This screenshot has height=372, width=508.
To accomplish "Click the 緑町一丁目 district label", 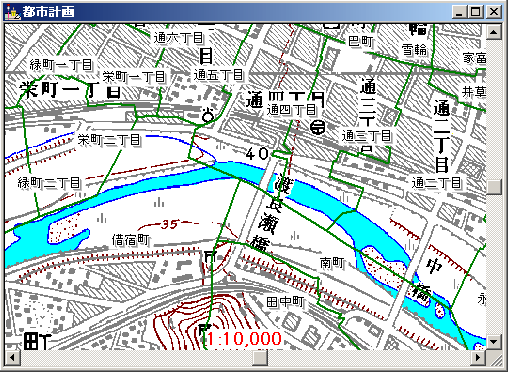I will tap(61, 64).
